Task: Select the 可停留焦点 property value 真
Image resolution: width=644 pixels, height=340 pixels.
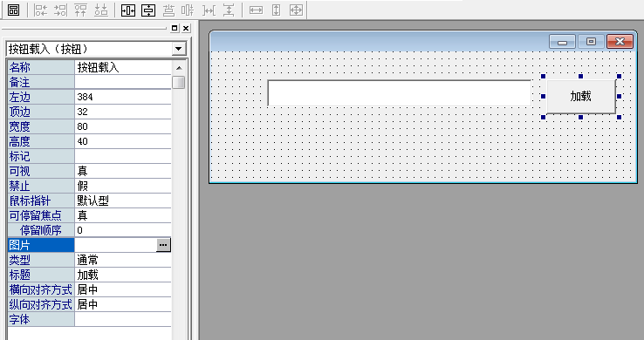Action: coord(123,215)
